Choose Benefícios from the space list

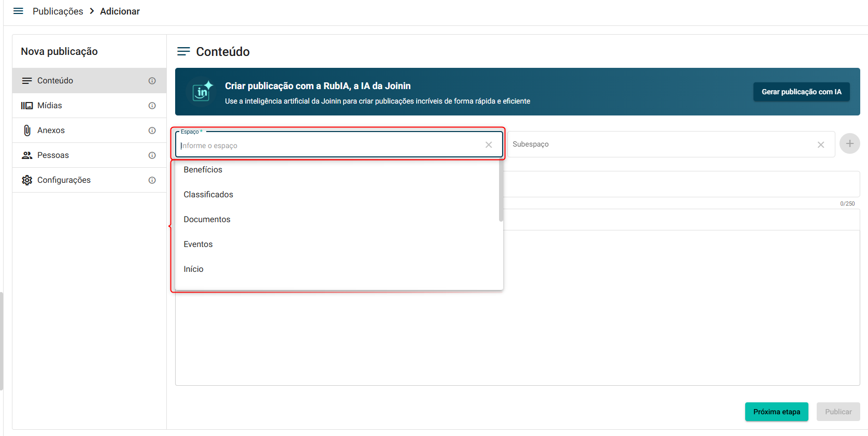coord(337,170)
